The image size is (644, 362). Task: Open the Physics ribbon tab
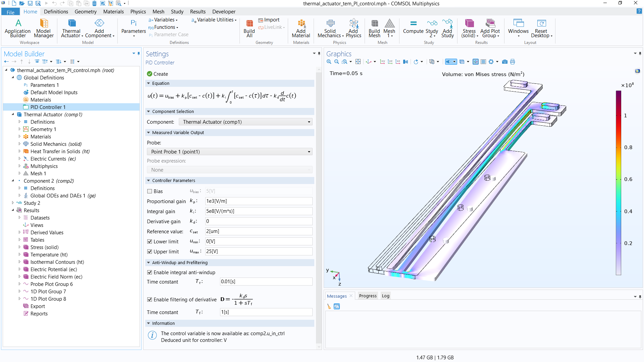point(138,11)
